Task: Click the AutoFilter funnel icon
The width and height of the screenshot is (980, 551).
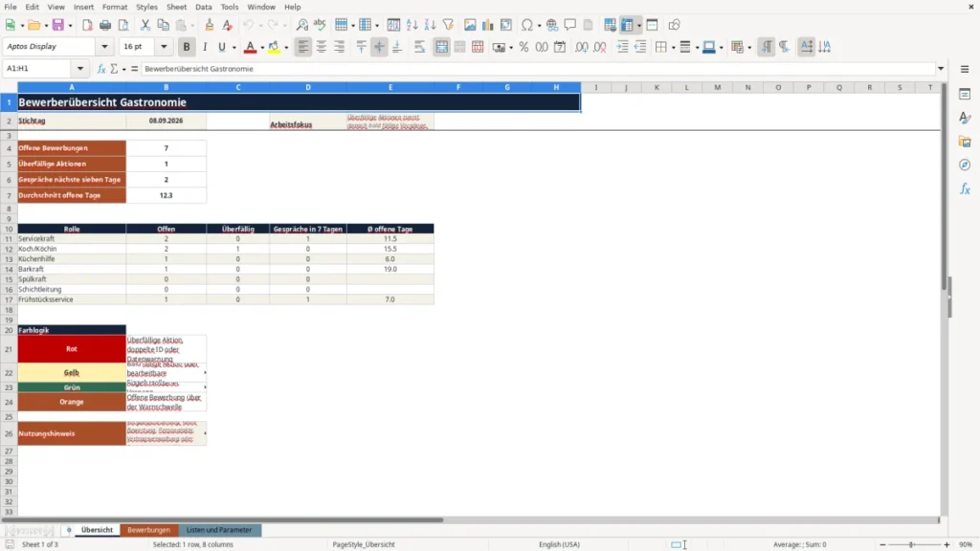Action: pyautogui.click(x=448, y=25)
